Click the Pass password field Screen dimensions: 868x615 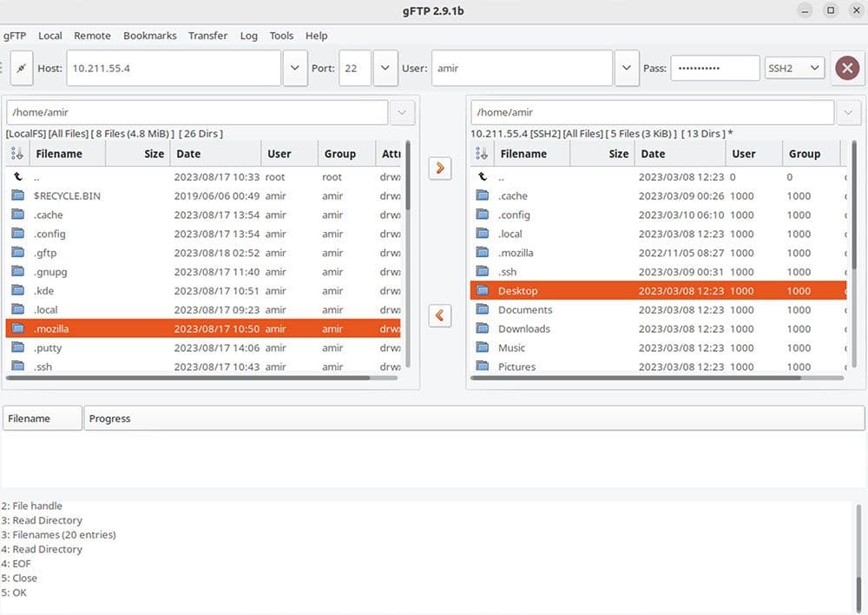pos(714,68)
